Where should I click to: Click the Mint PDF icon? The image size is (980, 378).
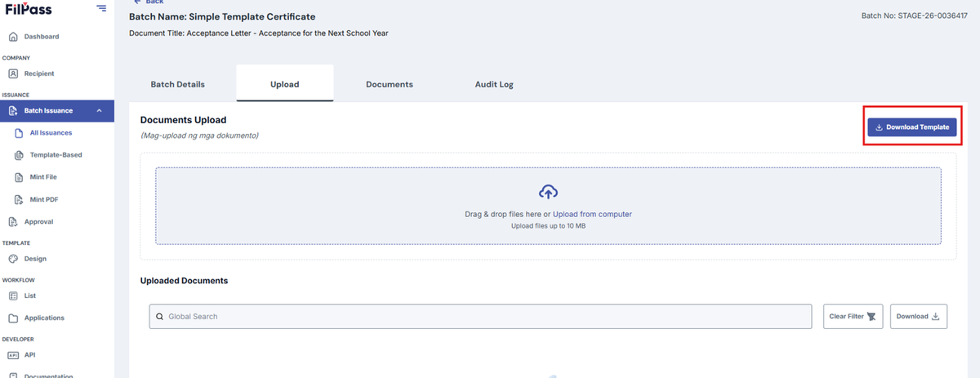(20, 199)
